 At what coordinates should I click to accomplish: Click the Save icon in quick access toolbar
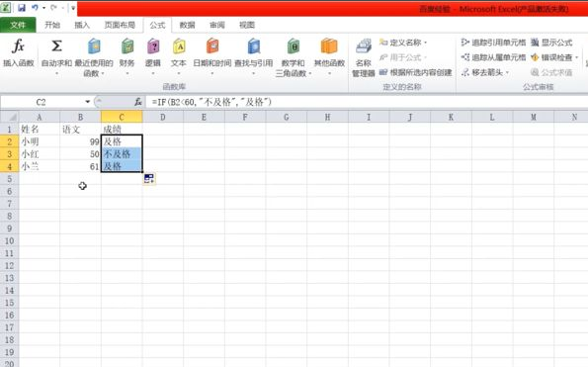[x=22, y=8]
